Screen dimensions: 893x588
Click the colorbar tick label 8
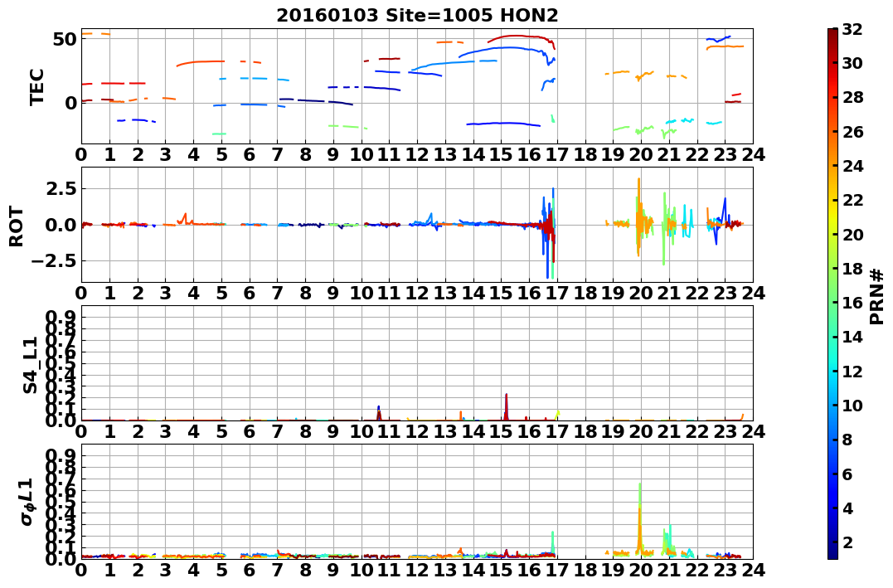click(x=847, y=440)
